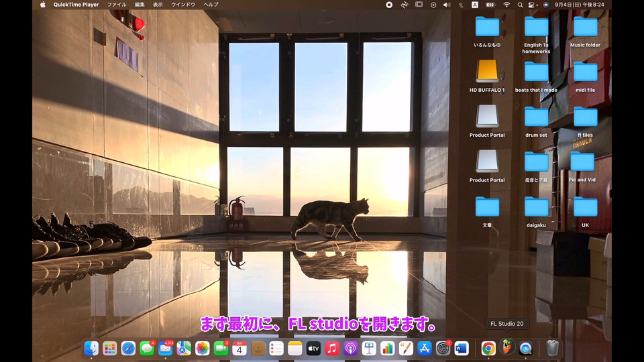Image resolution: width=644 pixels, height=362 pixels.
Task: Open Finder from the dock
Action: [x=91, y=349]
